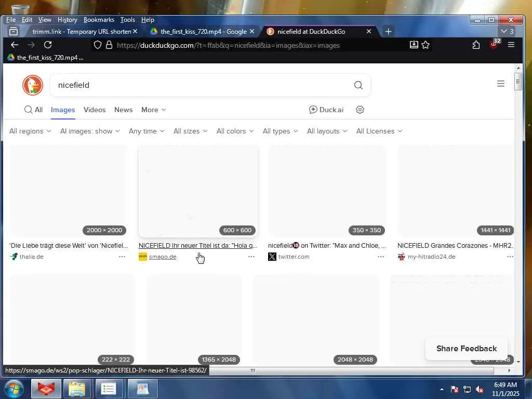Click the Share Feedback button
The height and width of the screenshot is (399, 532).
467,349
